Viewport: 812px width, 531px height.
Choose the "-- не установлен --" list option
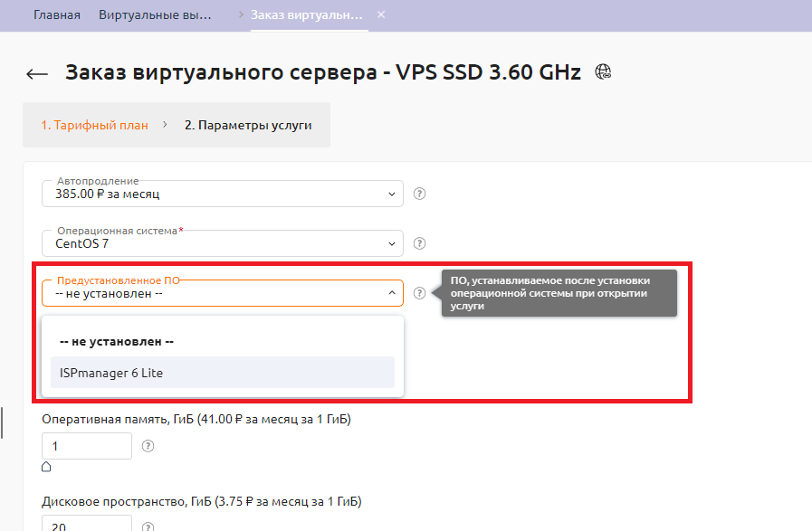pyautogui.click(x=223, y=342)
